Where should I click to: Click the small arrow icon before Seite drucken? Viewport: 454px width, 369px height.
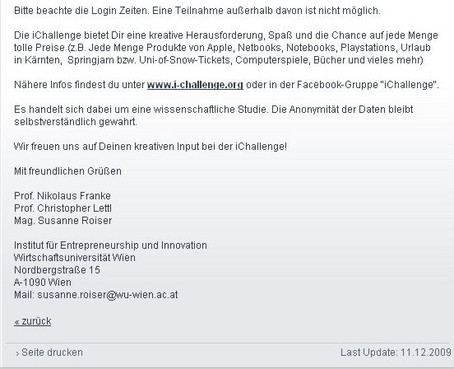(17, 353)
